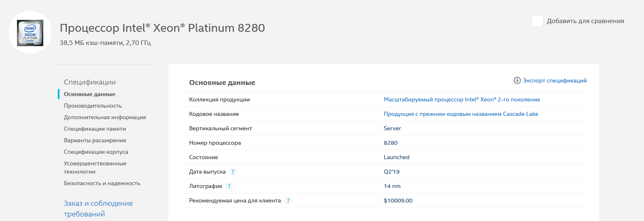
Task: Click the Intel Xeon Platinum badge image
Action: pos(30,33)
